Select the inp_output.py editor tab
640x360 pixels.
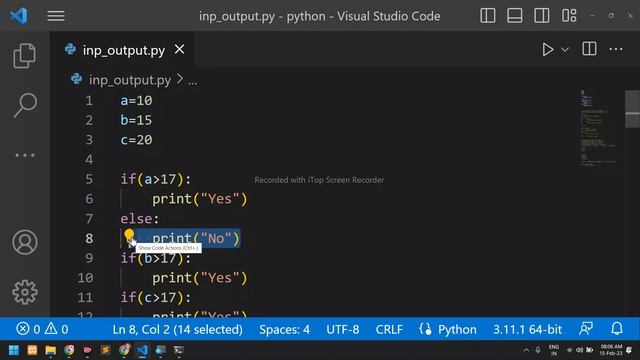[124, 50]
